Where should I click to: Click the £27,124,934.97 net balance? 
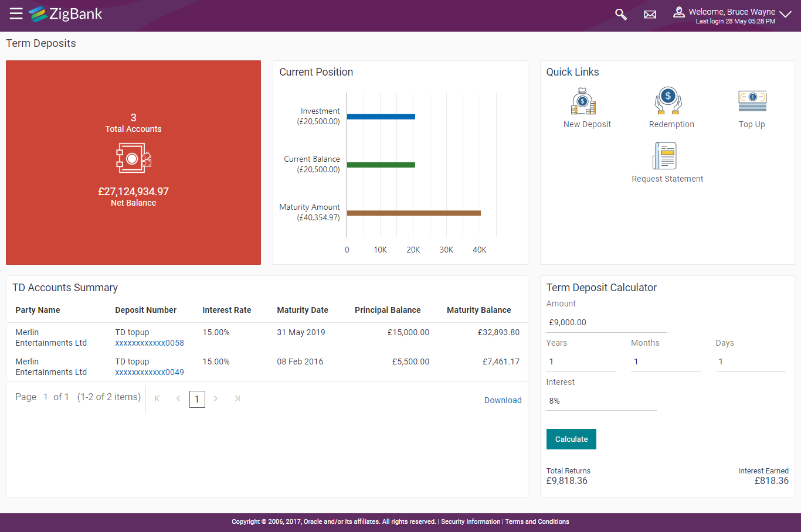click(133, 192)
